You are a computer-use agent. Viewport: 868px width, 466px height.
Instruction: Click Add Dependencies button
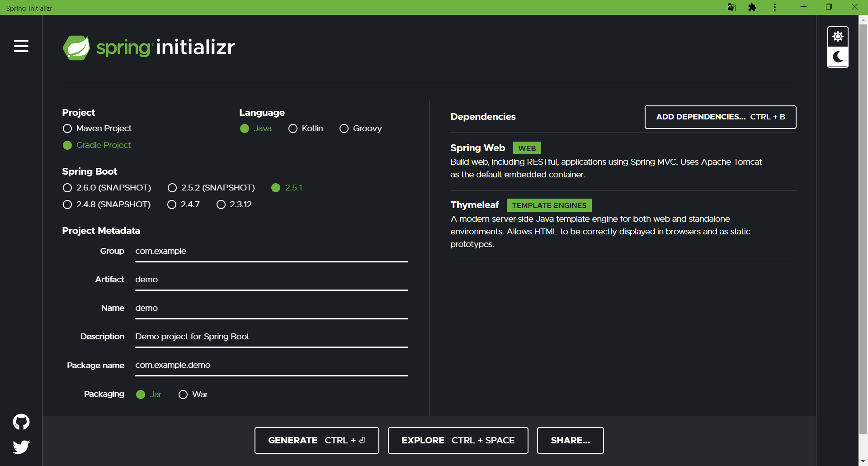pyautogui.click(x=721, y=117)
